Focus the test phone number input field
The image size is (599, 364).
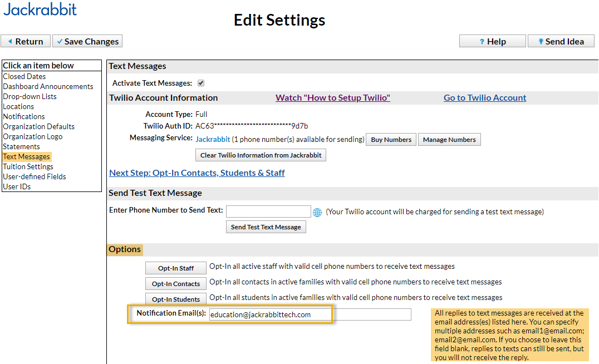[268, 211]
